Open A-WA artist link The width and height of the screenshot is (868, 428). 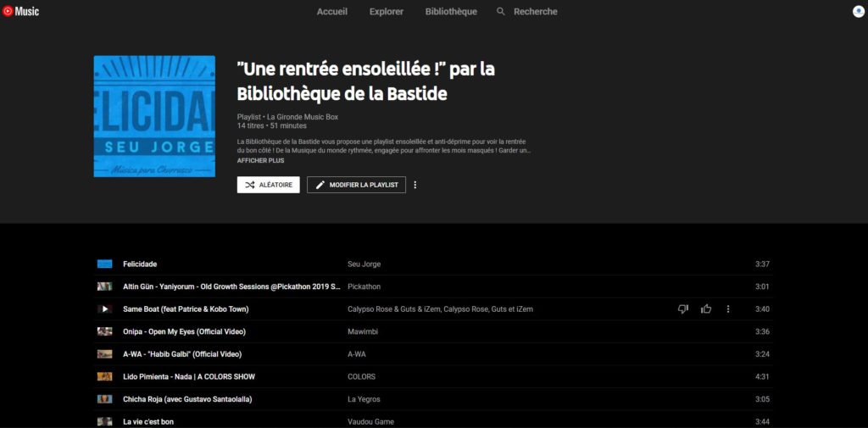click(x=357, y=353)
